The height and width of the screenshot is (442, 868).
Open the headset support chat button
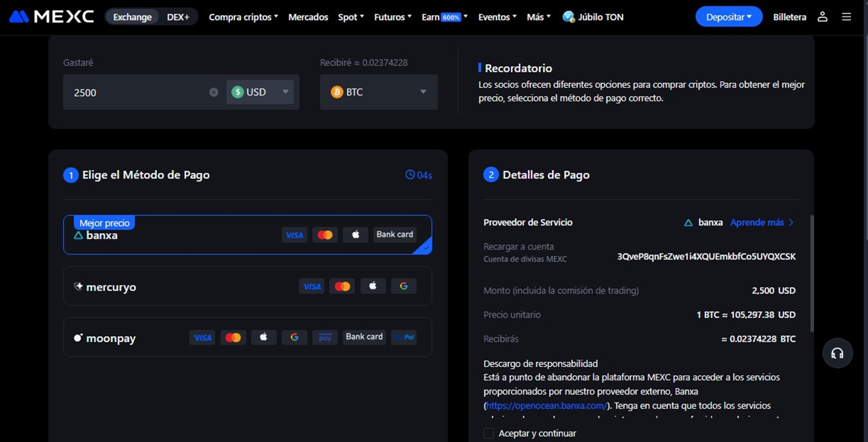(x=837, y=353)
